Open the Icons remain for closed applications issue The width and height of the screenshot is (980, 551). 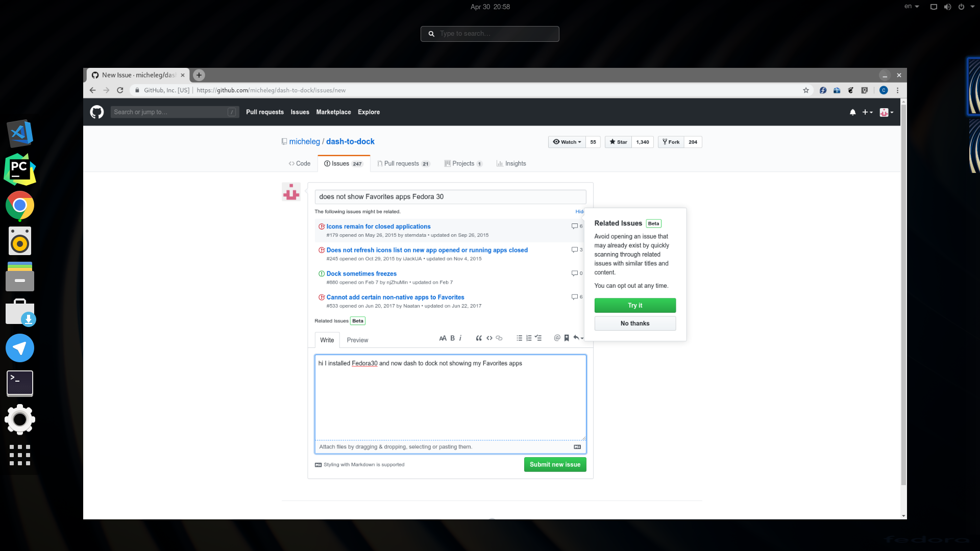pyautogui.click(x=378, y=226)
